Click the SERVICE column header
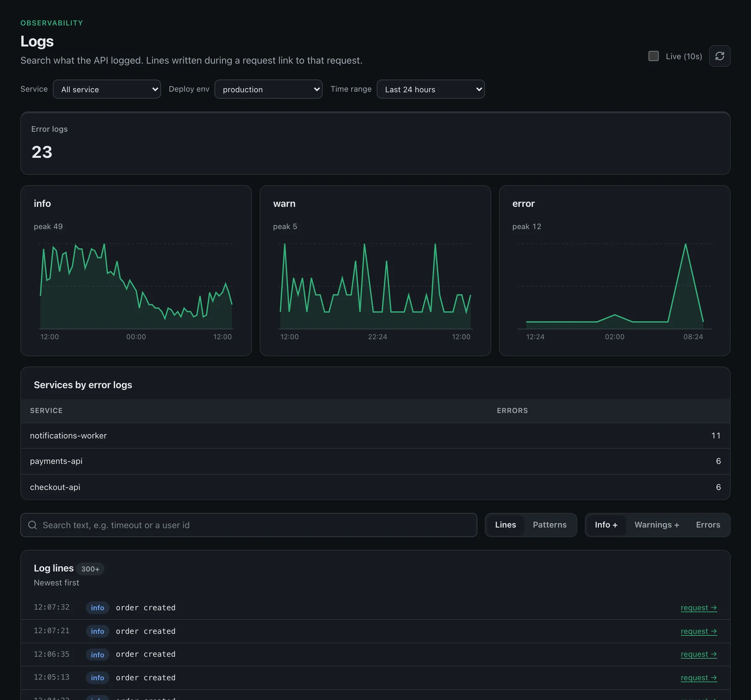Image resolution: width=751 pixels, height=700 pixels. (46, 410)
